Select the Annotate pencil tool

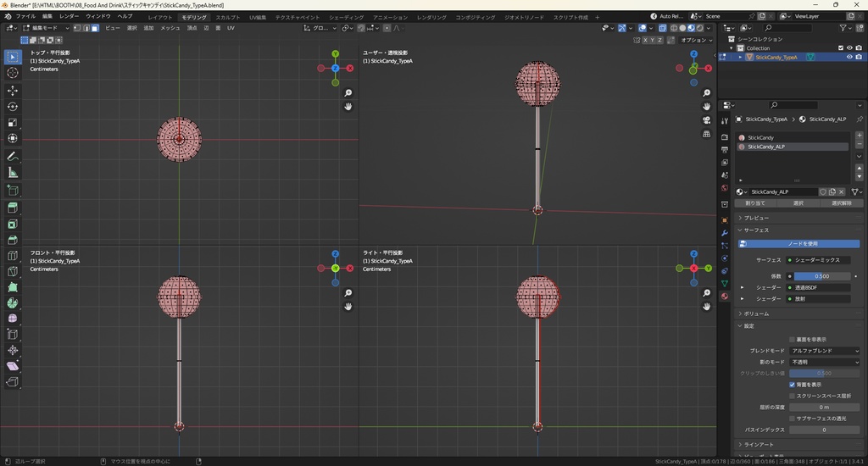point(13,157)
